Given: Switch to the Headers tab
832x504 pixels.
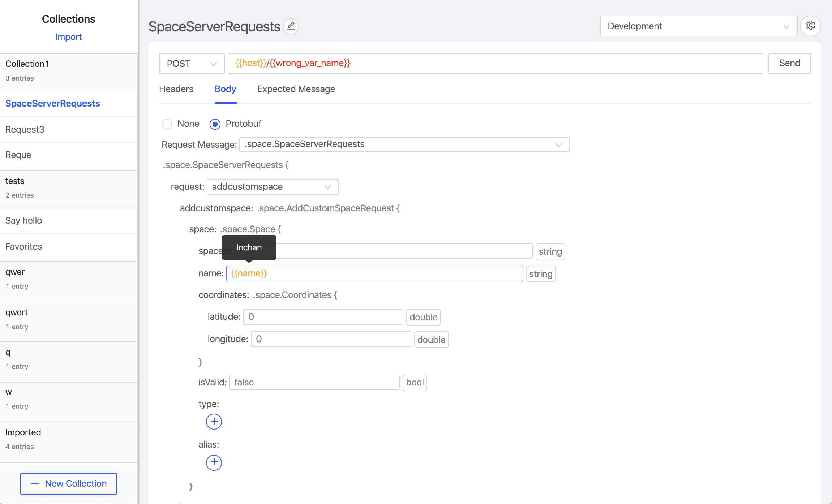Looking at the screenshot, I should 176,89.
